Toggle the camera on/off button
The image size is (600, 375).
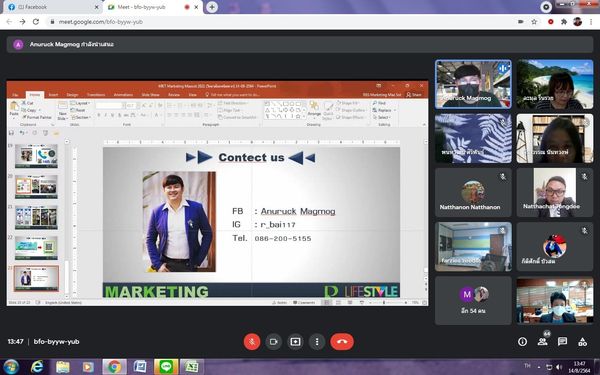click(x=273, y=342)
